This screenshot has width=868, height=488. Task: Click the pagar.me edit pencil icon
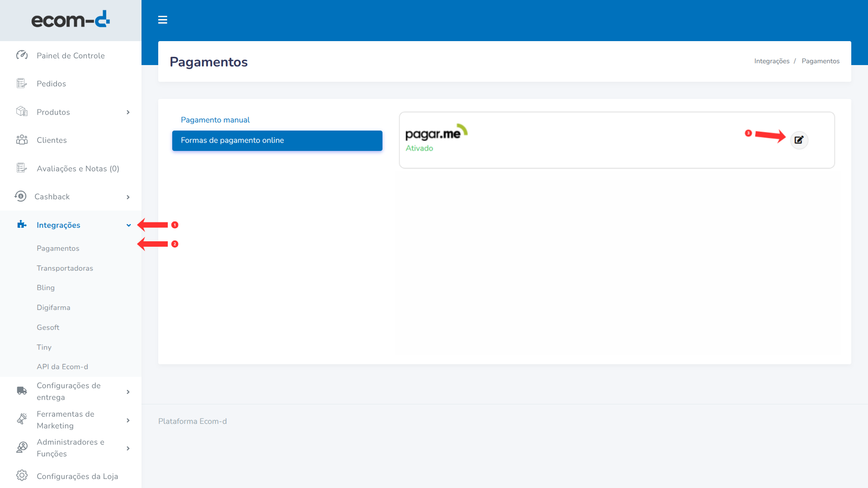[799, 140]
